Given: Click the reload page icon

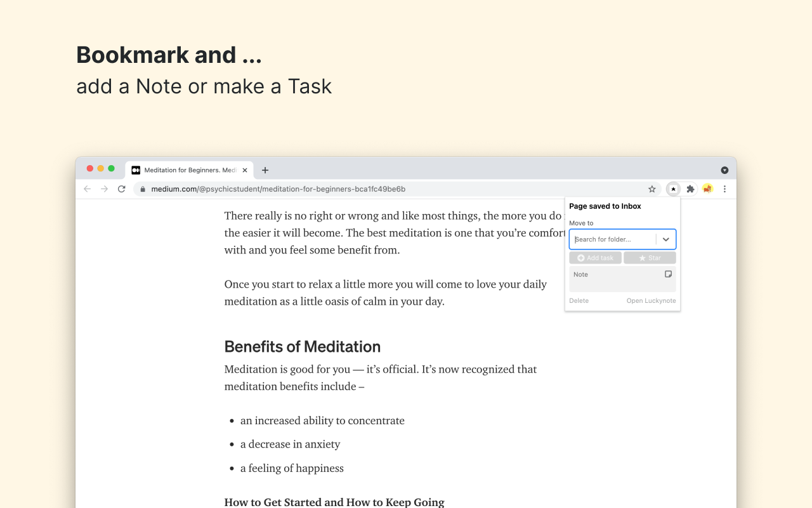Looking at the screenshot, I should pyautogui.click(x=122, y=189).
